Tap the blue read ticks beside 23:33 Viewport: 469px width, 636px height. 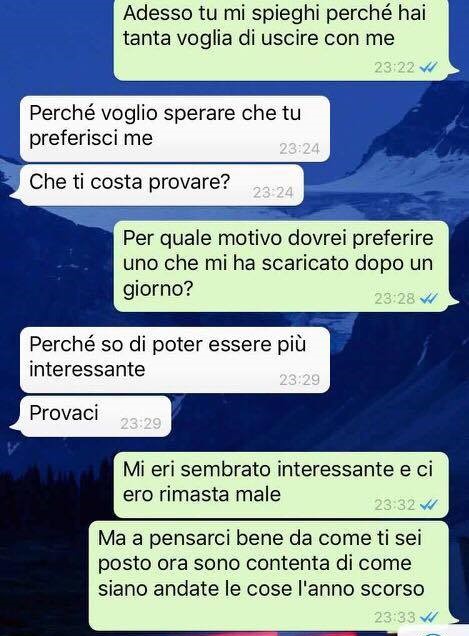[428, 617]
